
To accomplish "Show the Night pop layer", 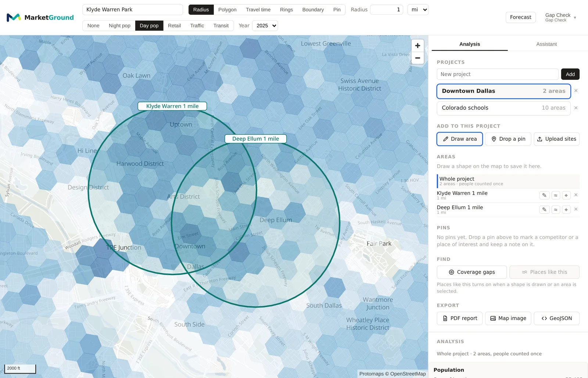I will 119,26.
